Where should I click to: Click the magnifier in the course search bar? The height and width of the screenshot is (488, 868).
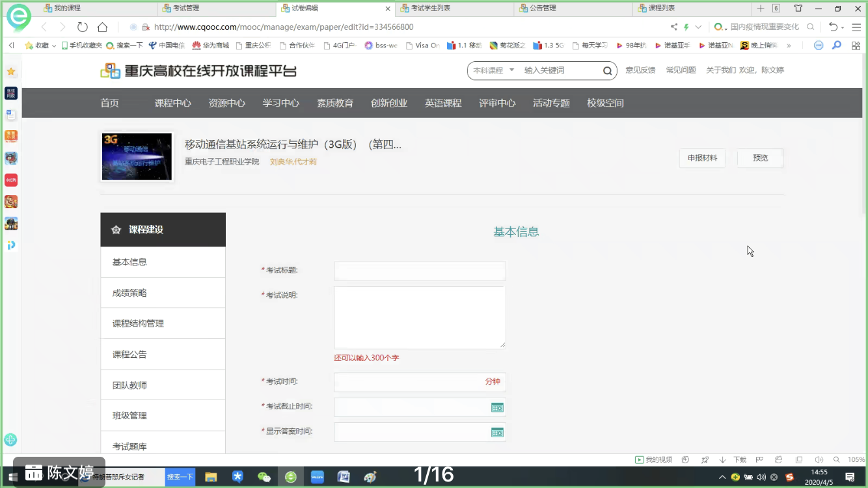coord(606,70)
